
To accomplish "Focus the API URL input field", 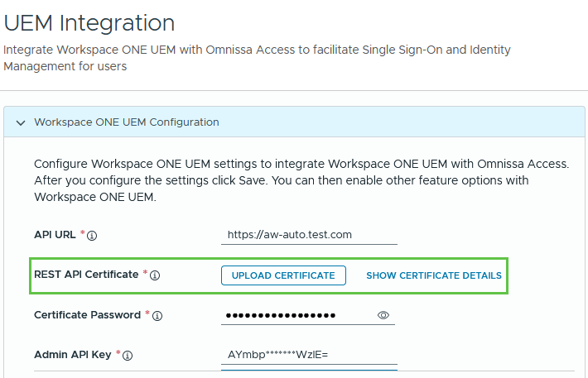I will point(309,235).
